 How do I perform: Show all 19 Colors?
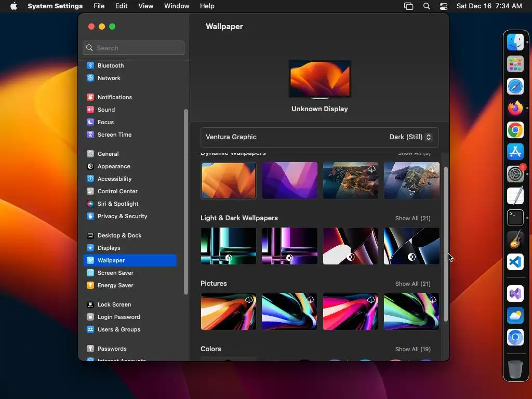click(x=413, y=350)
